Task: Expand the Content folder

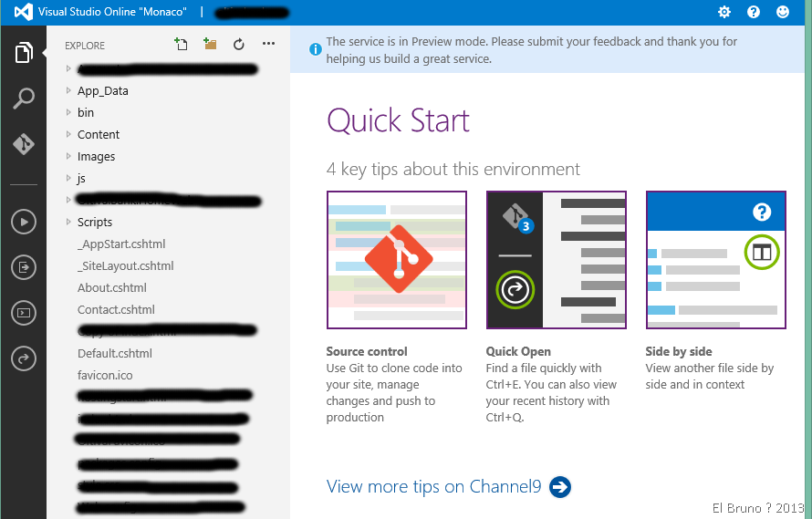Action: [98, 135]
